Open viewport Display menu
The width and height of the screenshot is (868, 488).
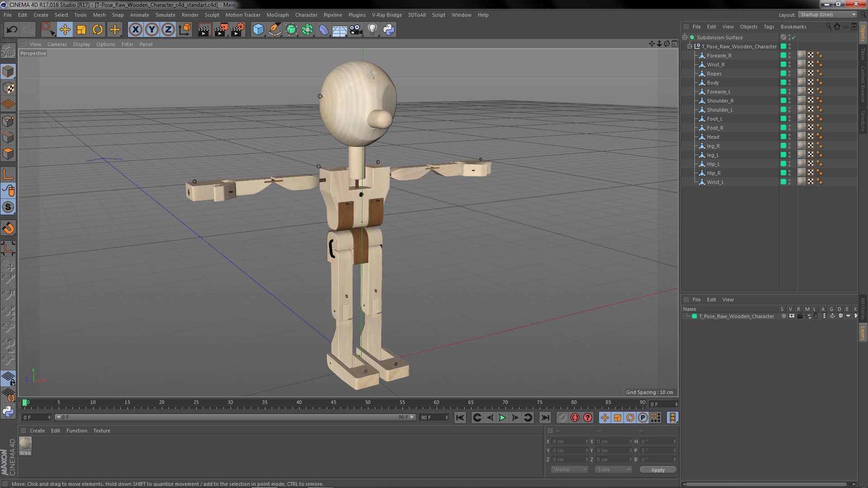[81, 44]
